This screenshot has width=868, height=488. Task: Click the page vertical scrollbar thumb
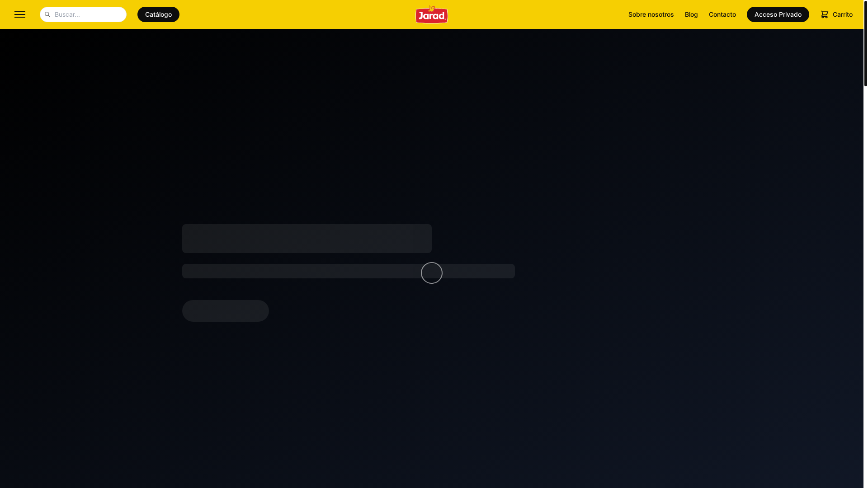866,43
